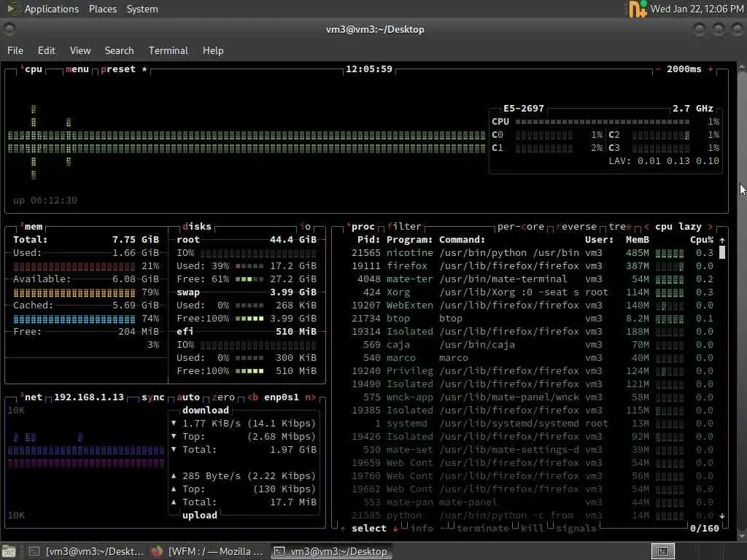Open the Applications menu in top panel
The height and width of the screenshot is (560, 747).
[52, 9]
